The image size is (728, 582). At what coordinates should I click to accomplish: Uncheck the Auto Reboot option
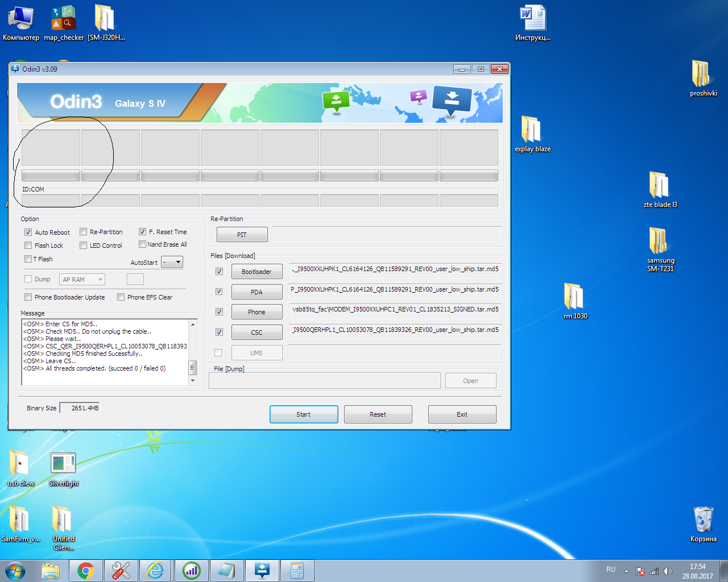pos(28,232)
